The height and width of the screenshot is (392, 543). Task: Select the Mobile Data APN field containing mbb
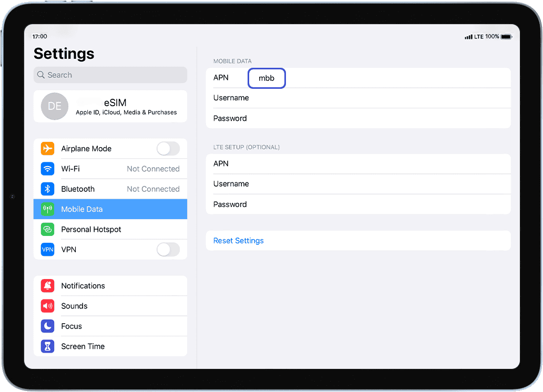[x=267, y=78]
